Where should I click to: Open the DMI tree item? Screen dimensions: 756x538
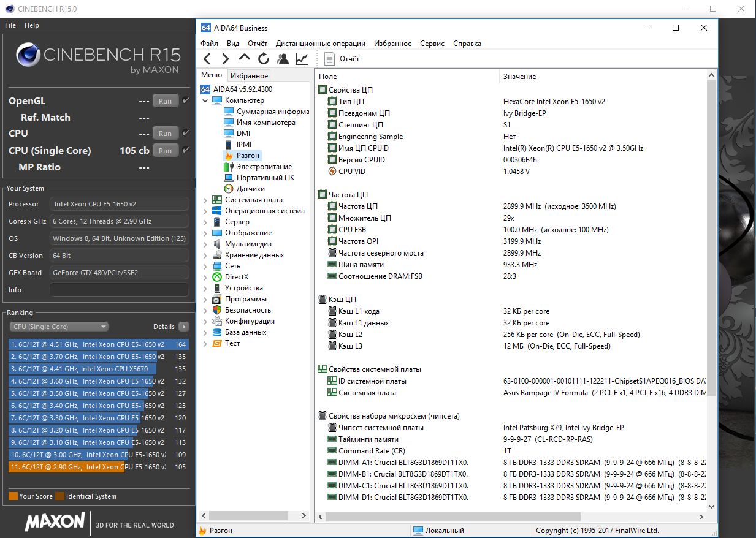237,134
